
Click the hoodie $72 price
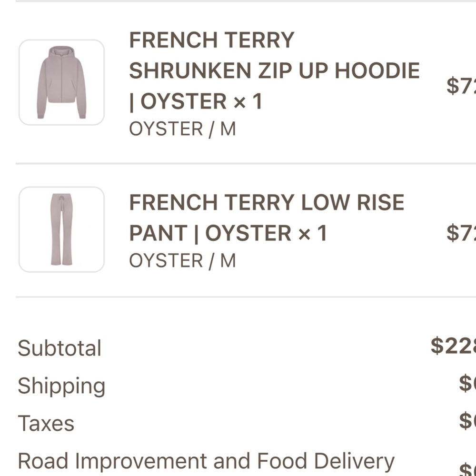[461, 86]
